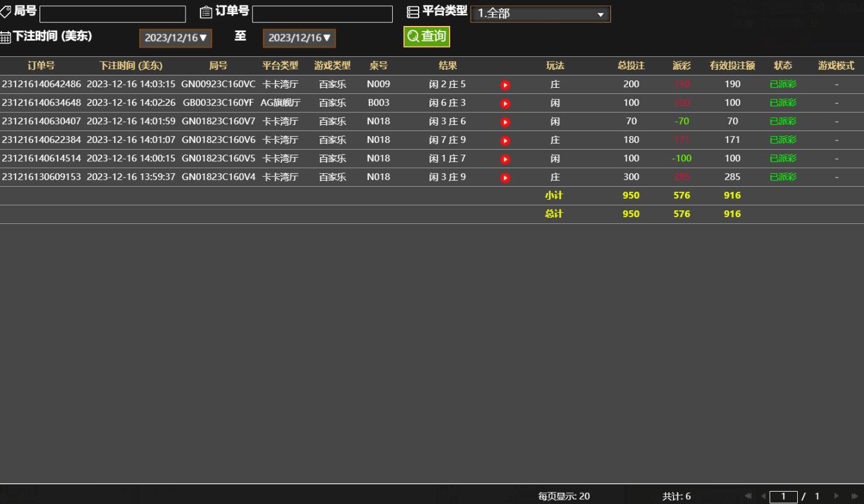Screen dimensions: 864x504
Task: Click the 总投注 column header
Action: pyautogui.click(x=631, y=66)
